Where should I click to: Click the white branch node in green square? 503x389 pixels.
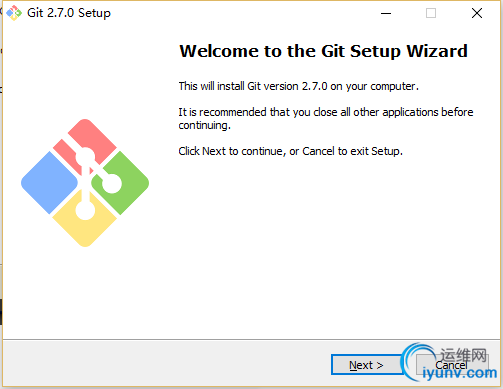pyautogui.click(x=112, y=183)
